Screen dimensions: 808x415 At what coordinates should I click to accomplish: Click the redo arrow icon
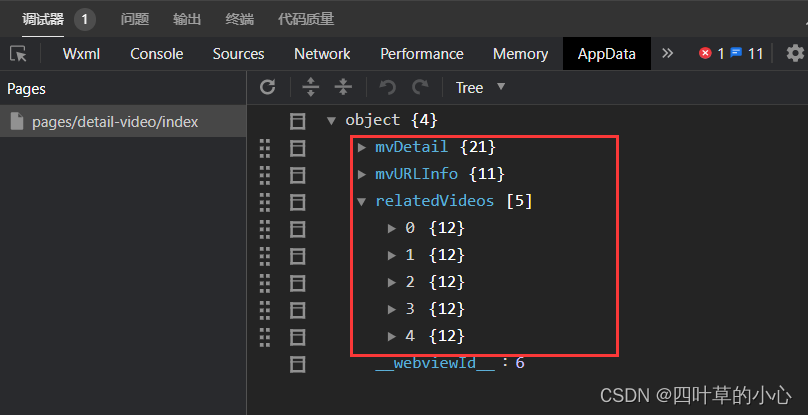coord(420,87)
